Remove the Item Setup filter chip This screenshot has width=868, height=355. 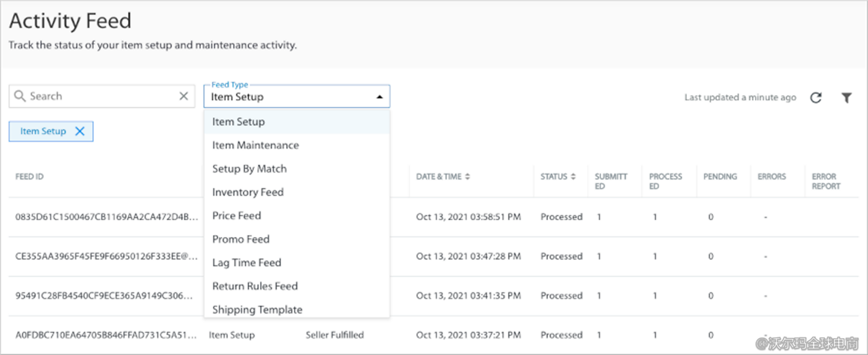80,132
